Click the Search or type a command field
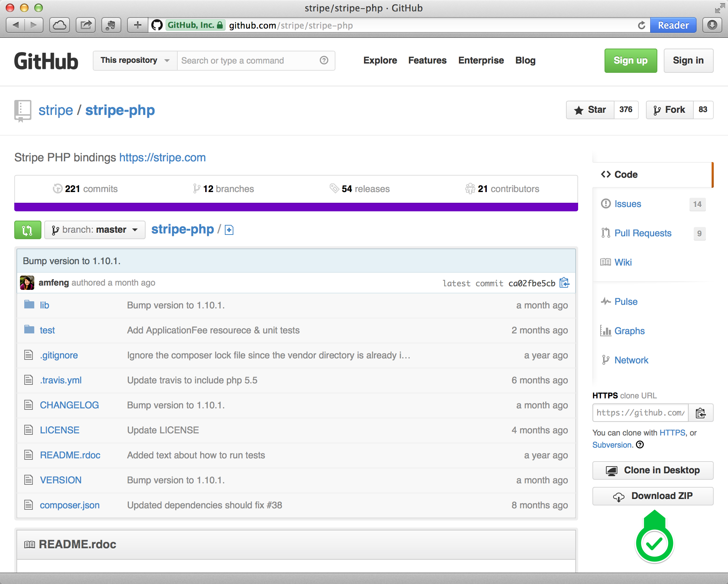The width and height of the screenshot is (728, 584). point(246,60)
